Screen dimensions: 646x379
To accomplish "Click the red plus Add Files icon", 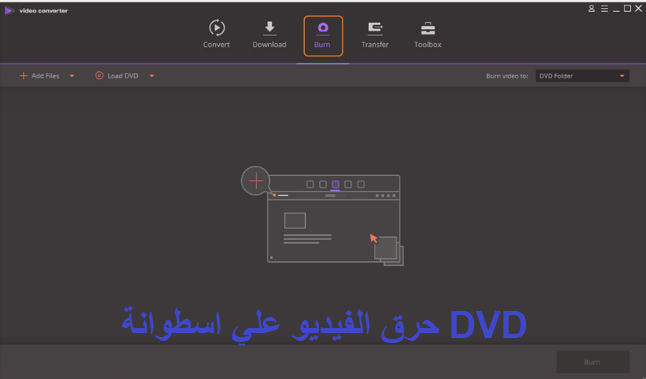I will (23, 75).
